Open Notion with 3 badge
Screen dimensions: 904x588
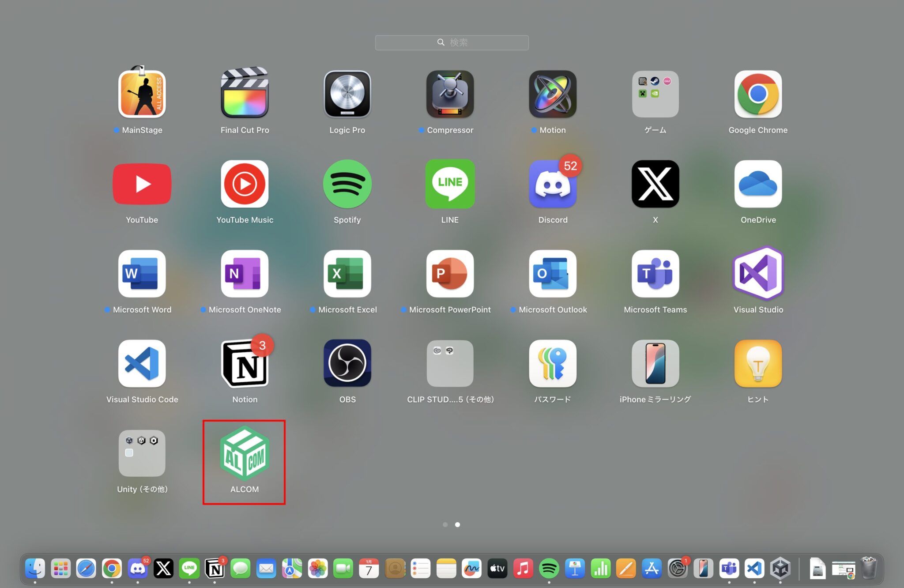tap(245, 363)
